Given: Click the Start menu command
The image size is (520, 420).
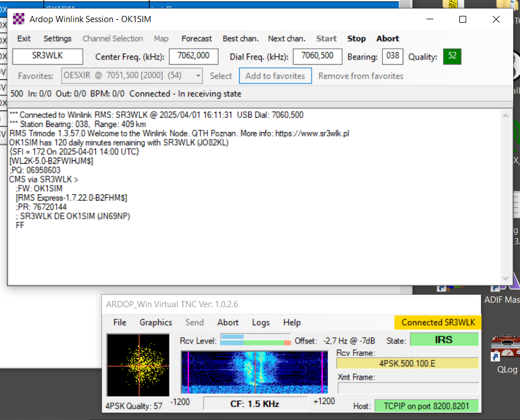Looking at the screenshot, I should [326, 39].
